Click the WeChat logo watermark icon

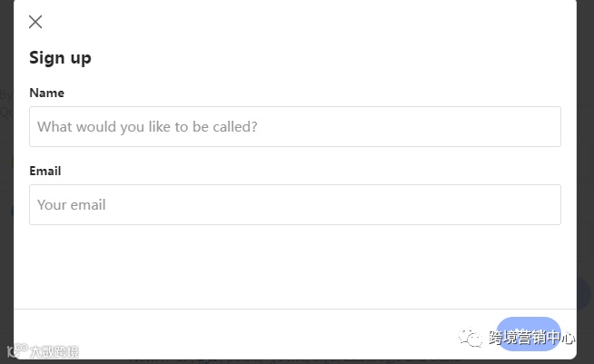click(x=471, y=338)
